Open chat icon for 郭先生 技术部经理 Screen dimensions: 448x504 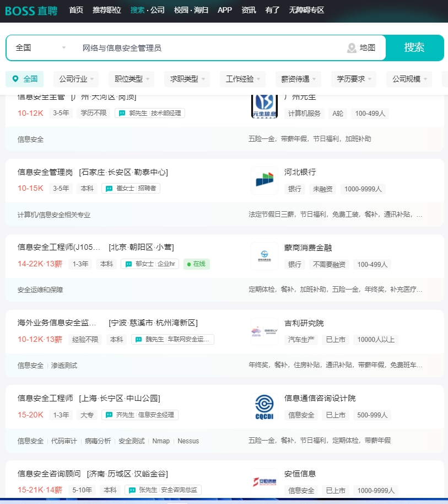[122, 113]
